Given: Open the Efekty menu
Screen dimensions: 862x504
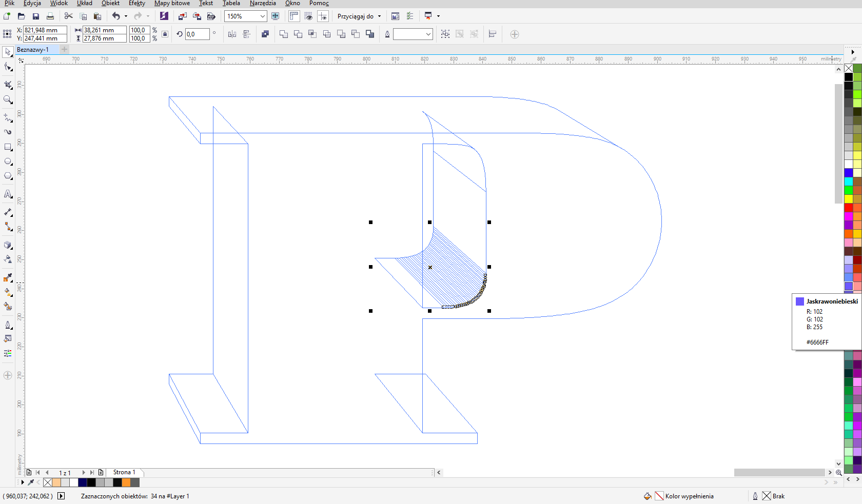Looking at the screenshot, I should tap(136, 4).
